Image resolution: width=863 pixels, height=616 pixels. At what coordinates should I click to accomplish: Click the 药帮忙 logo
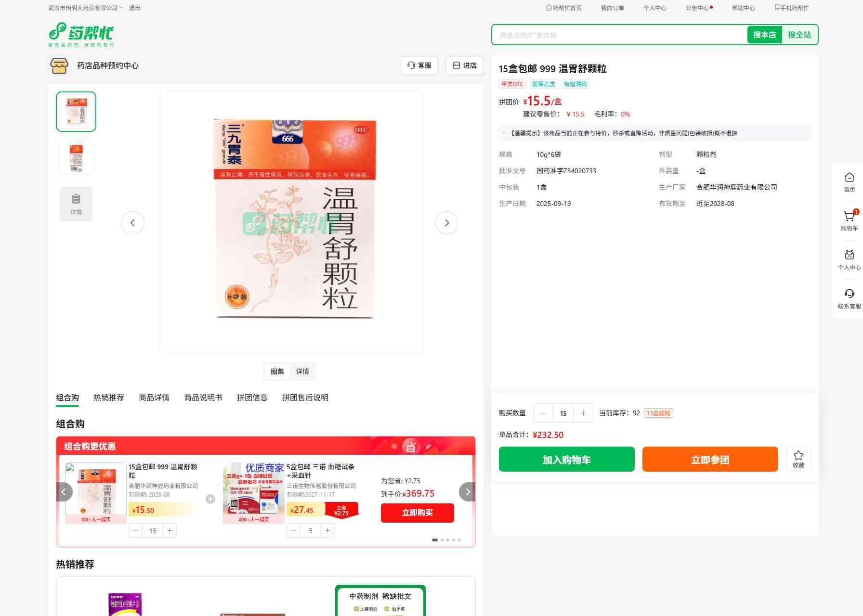[81, 35]
